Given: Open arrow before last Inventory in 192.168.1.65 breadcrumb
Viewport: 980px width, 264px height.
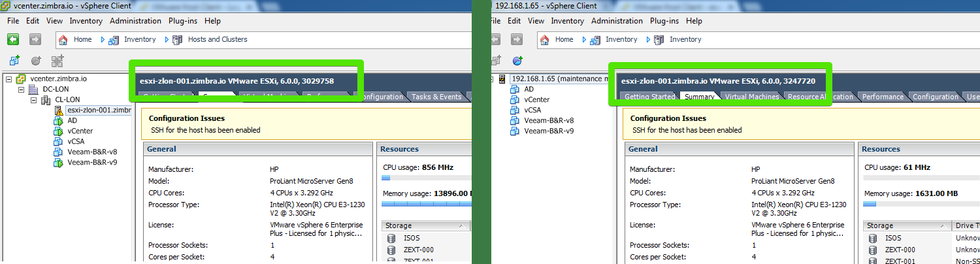Looking at the screenshot, I should 648,39.
